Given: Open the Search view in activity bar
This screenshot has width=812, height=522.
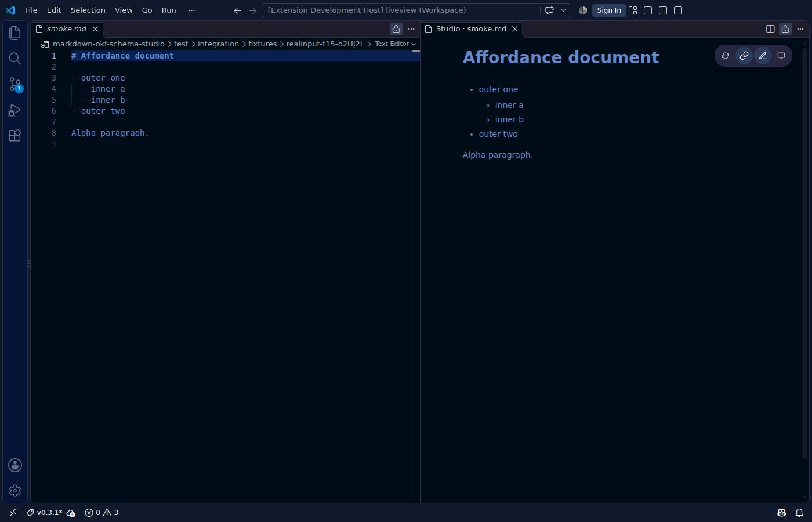Looking at the screenshot, I should [15, 59].
